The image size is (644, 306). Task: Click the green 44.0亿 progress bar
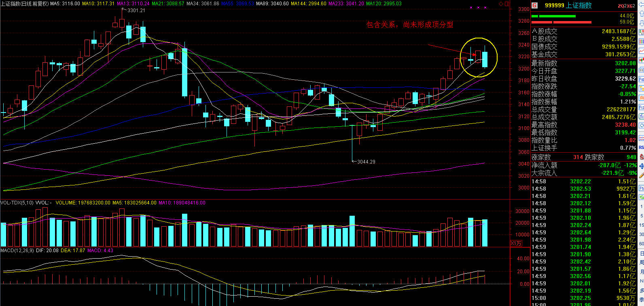coord(553,16)
